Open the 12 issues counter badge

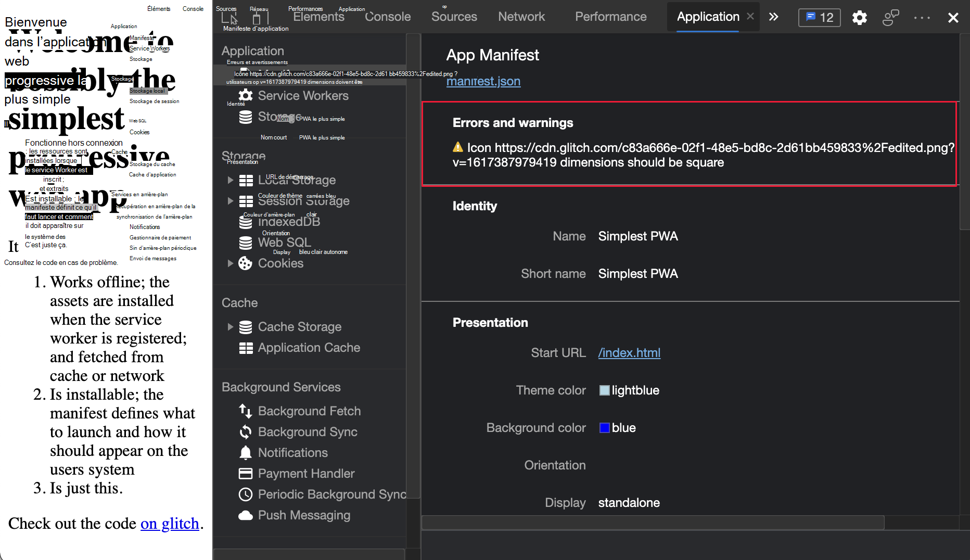pos(819,18)
